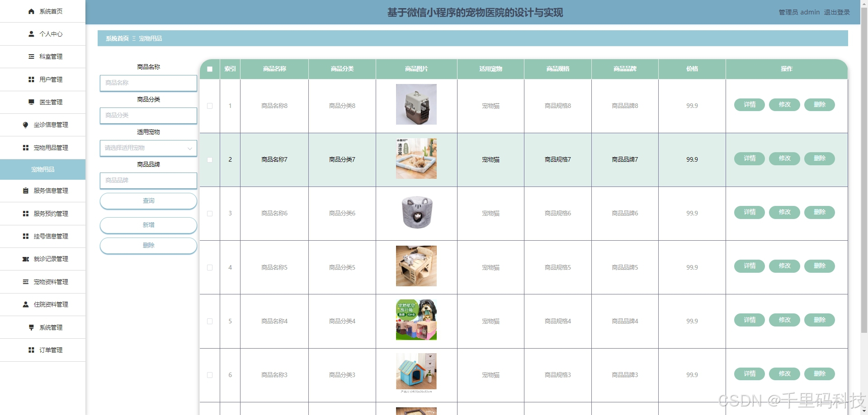Check the row checkbox for 商品名称7

click(210, 160)
